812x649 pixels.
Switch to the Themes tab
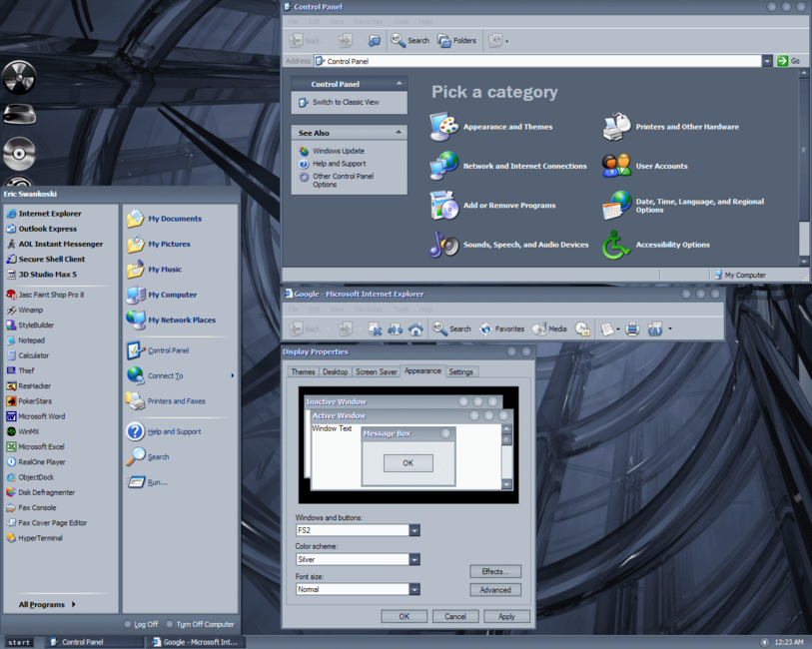click(303, 371)
